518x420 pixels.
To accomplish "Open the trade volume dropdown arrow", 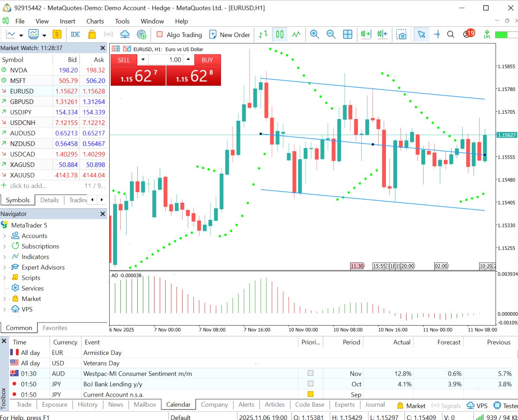I will [143, 60].
